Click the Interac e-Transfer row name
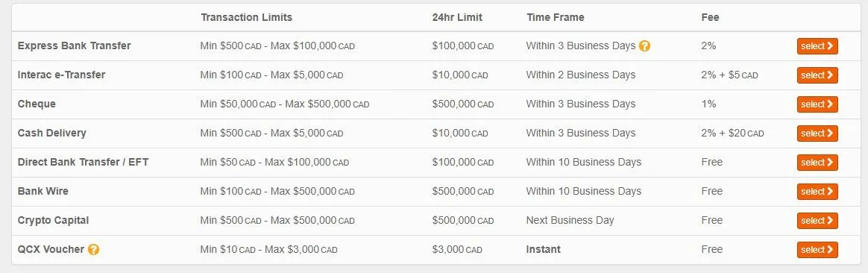 tap(61, 75)
